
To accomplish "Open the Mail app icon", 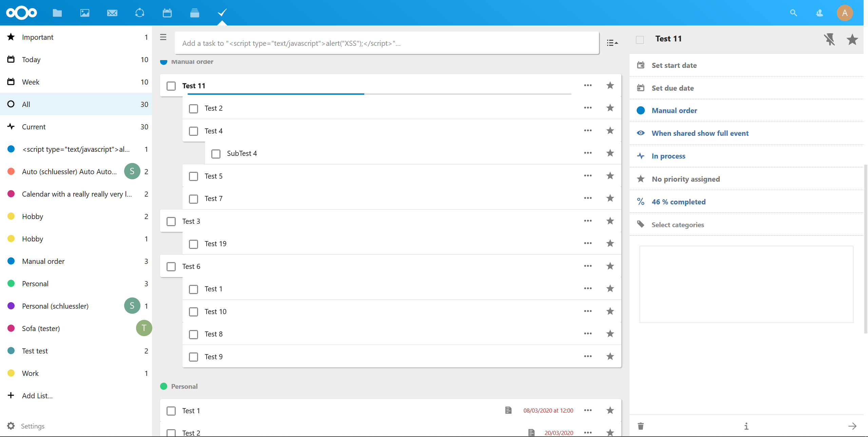I will [x=112, y=13].
